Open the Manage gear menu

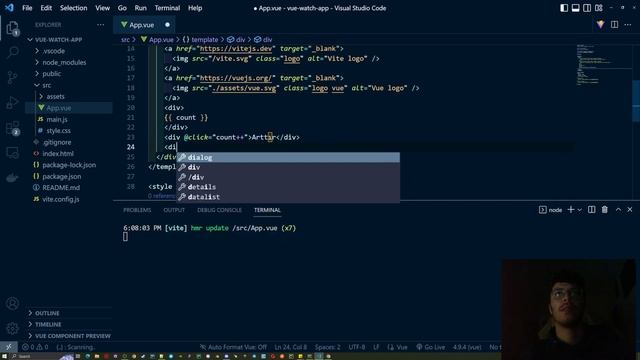pos(12,328)
